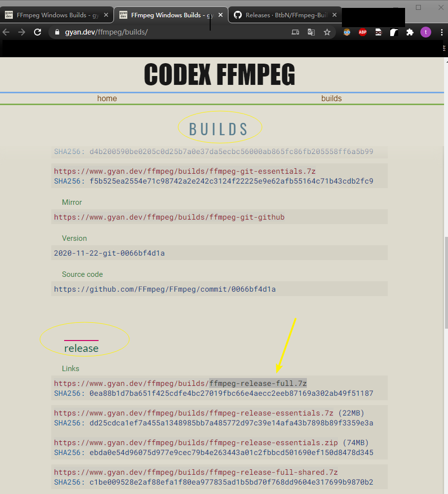448x494 pixels.
Task: Download ffmpeg-release-essentials.zip (74MB) link
Action: 196,443
